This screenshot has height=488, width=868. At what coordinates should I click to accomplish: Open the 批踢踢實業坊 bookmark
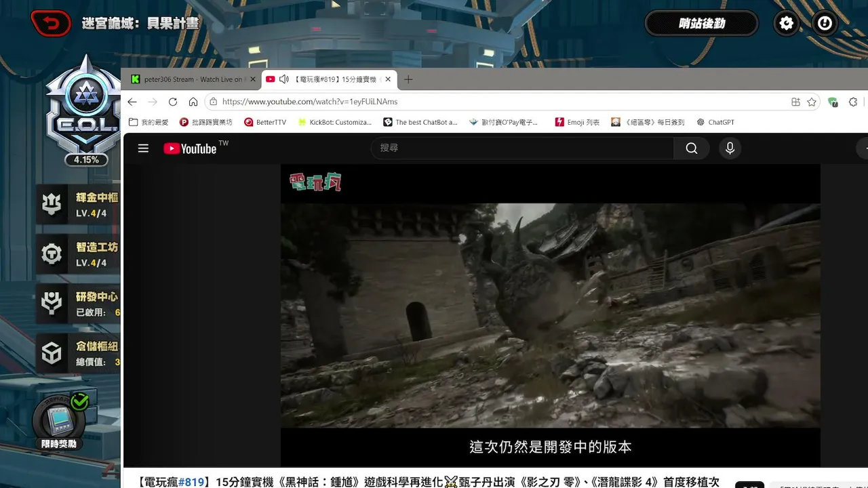click(x=205, y=122)
